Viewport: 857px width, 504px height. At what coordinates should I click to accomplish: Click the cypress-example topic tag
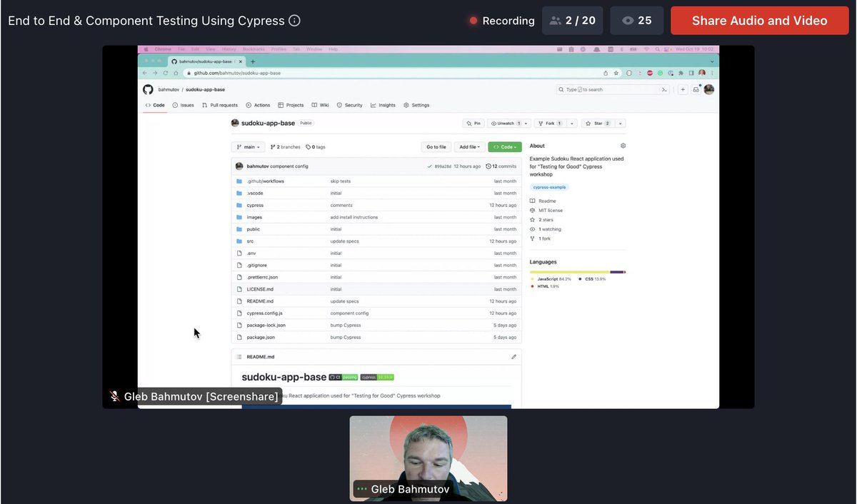pos(550,187)
